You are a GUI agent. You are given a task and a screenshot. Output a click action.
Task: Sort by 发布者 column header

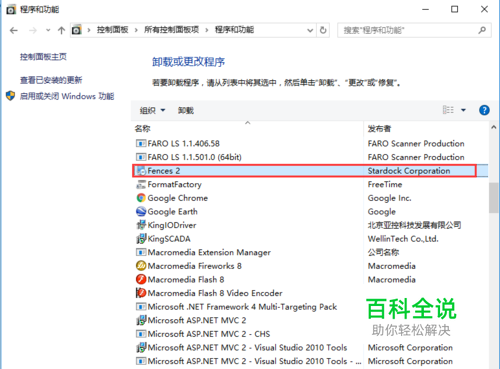coord(379,129)
